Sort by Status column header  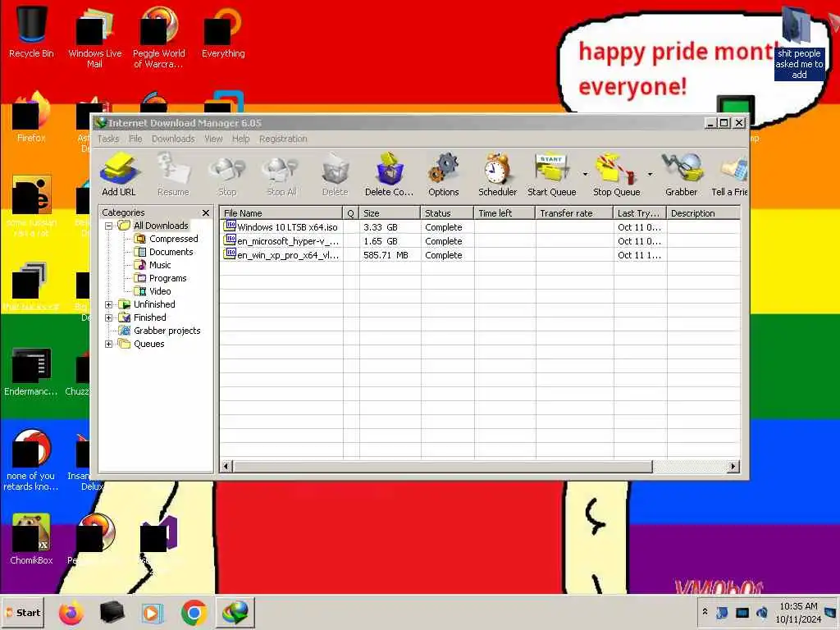click(x=447, y=213)
